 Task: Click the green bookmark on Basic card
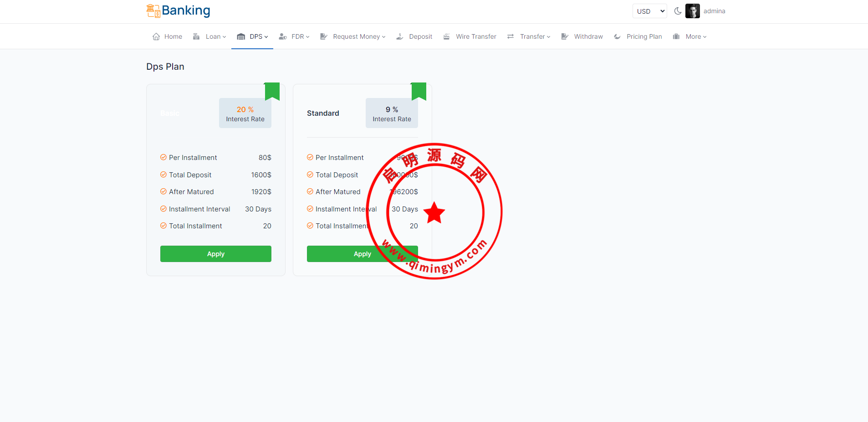tap(272, 91)
